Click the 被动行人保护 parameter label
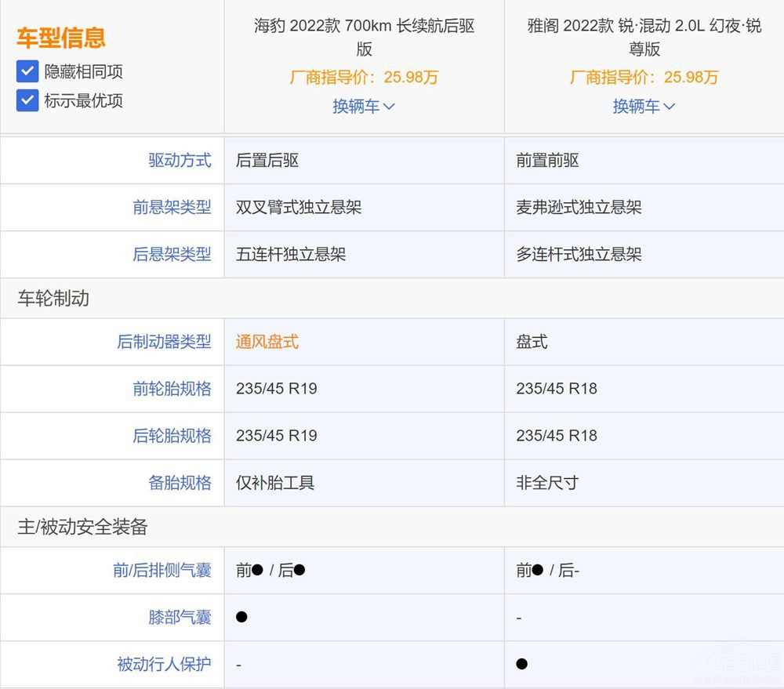This screenshot has width=784, height=689. click(x=164, y=665)
